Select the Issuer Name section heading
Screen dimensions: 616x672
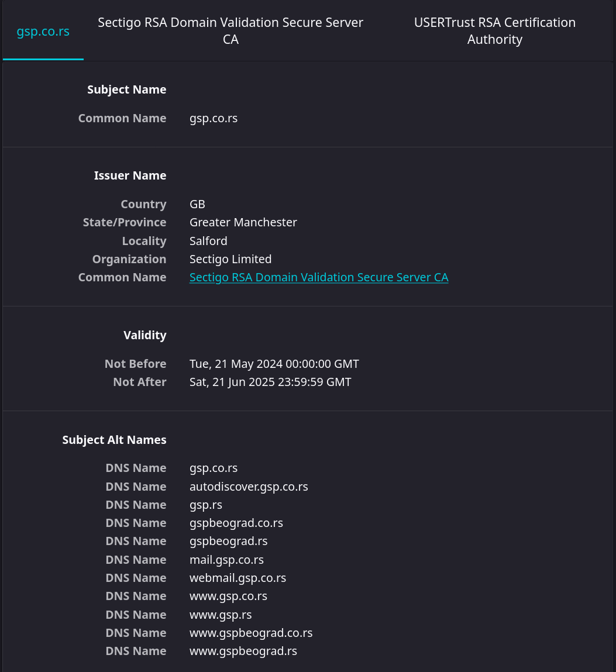click(130, 175)
